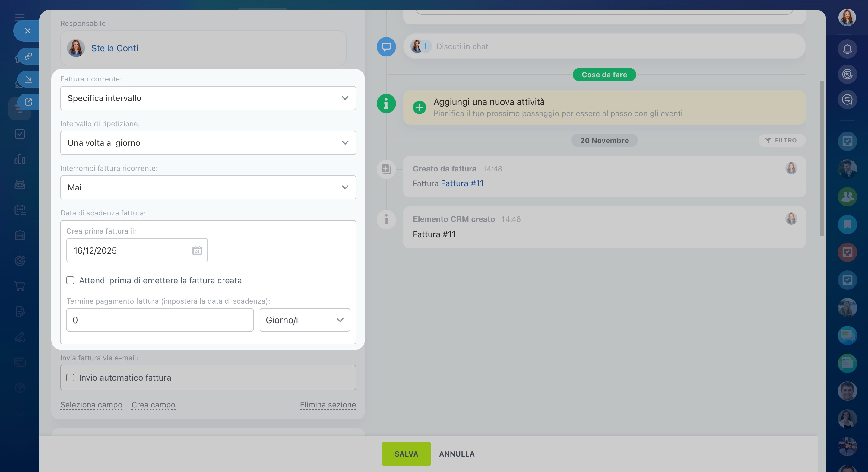This screenshot has width=868, height=472.
Task: Click the calendar icon in date field
Action: (197, 250)
